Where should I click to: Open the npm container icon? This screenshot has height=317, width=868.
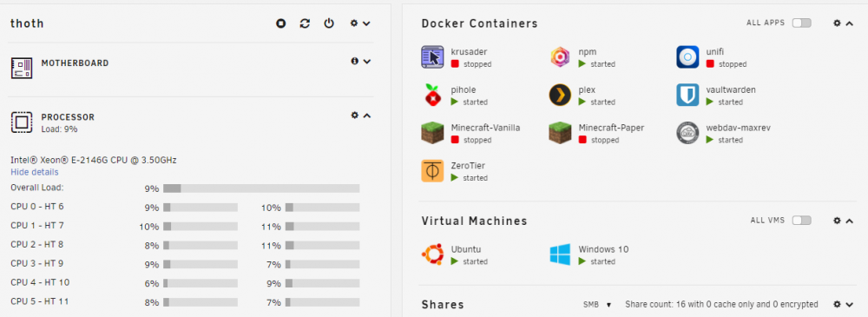pos(560,57)
